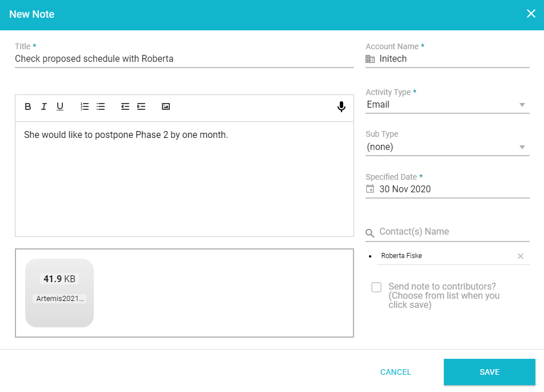Screen dimensions: 544x392
Task: Apply underline formatting in the note editor
Action: point(60,106)
